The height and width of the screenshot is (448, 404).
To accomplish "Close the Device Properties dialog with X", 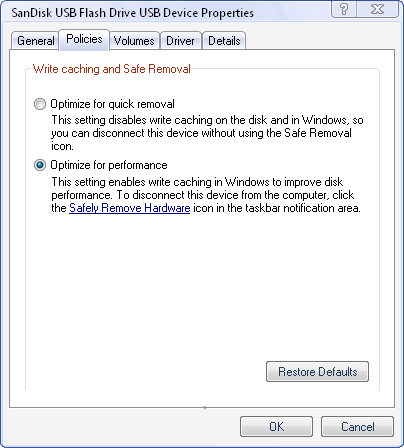I will click(x=377, y=9).
